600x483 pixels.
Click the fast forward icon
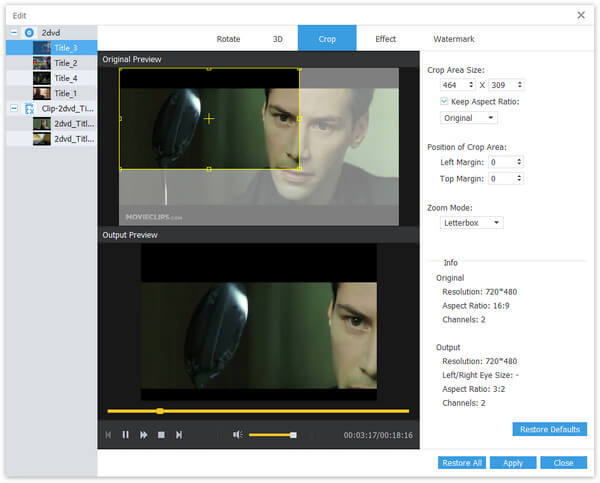coord(143,435)
